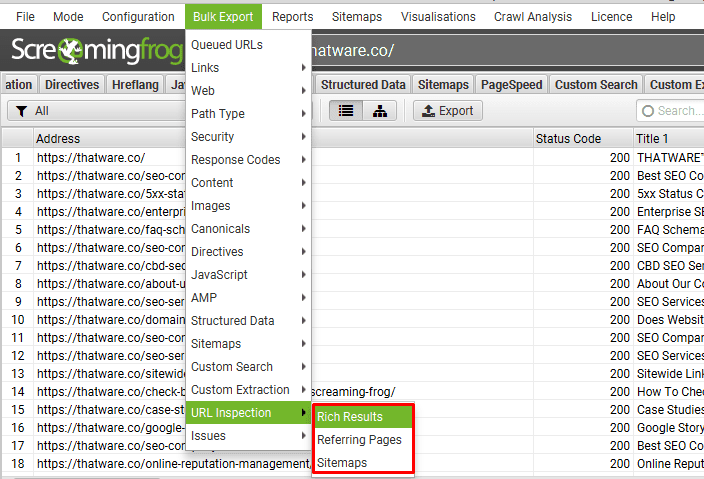Image resolution: width=704 pixels, height=479 pixels.
Task: Click title cell 'Google Story'
Action: click(670, 427)
